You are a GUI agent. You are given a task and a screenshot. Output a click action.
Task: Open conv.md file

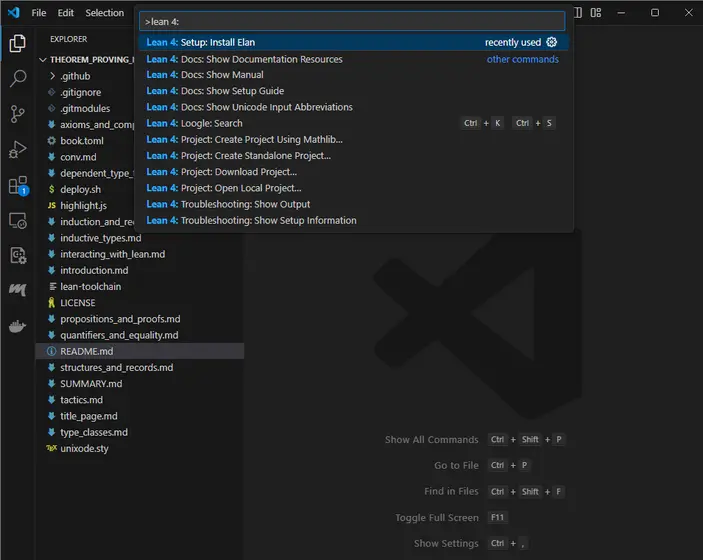85,157
